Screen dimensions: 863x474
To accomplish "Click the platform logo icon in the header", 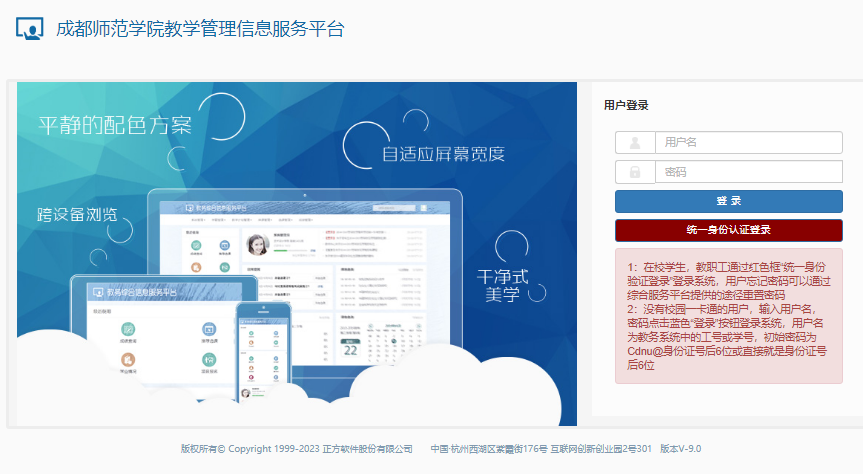I will [30, 29].
